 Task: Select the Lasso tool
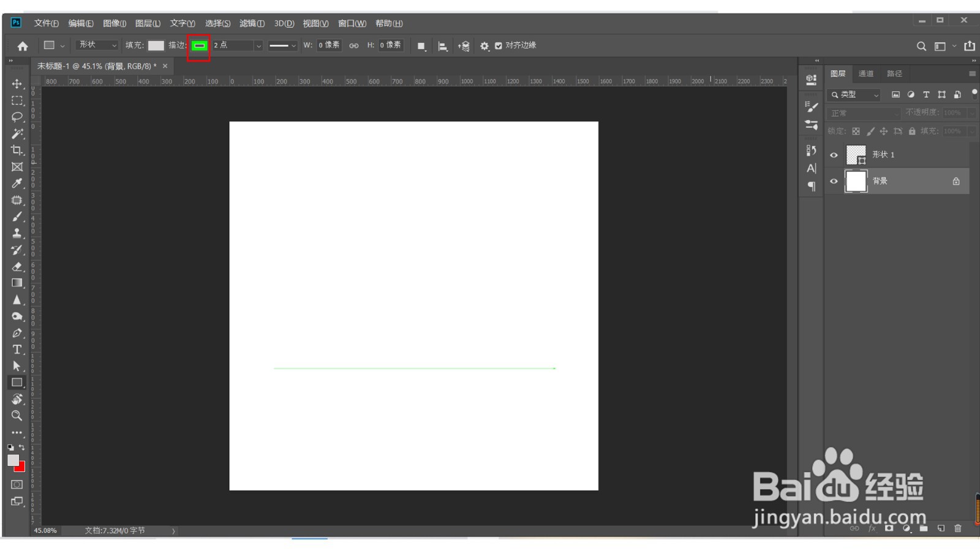pyautogui.click(x=17, y=117)
